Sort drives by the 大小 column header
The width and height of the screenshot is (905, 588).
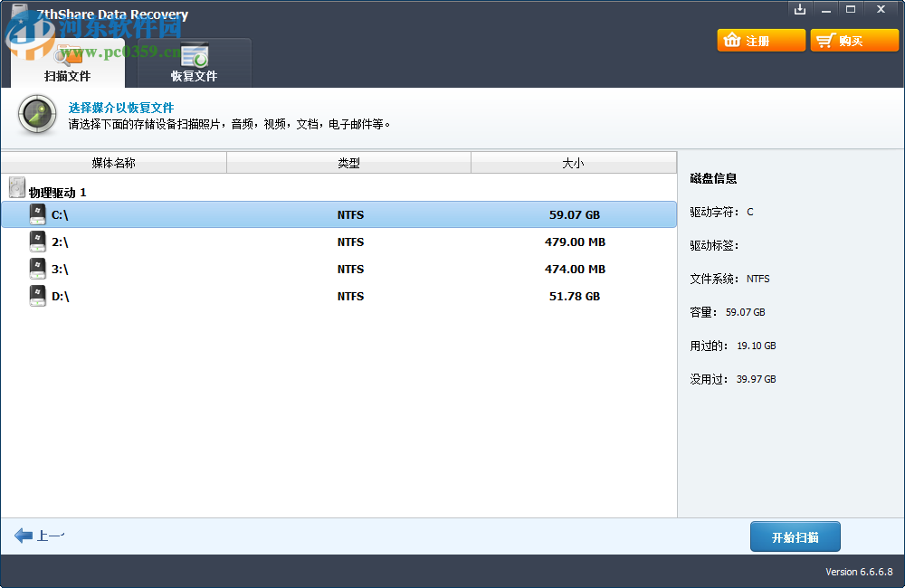(573, 163)
